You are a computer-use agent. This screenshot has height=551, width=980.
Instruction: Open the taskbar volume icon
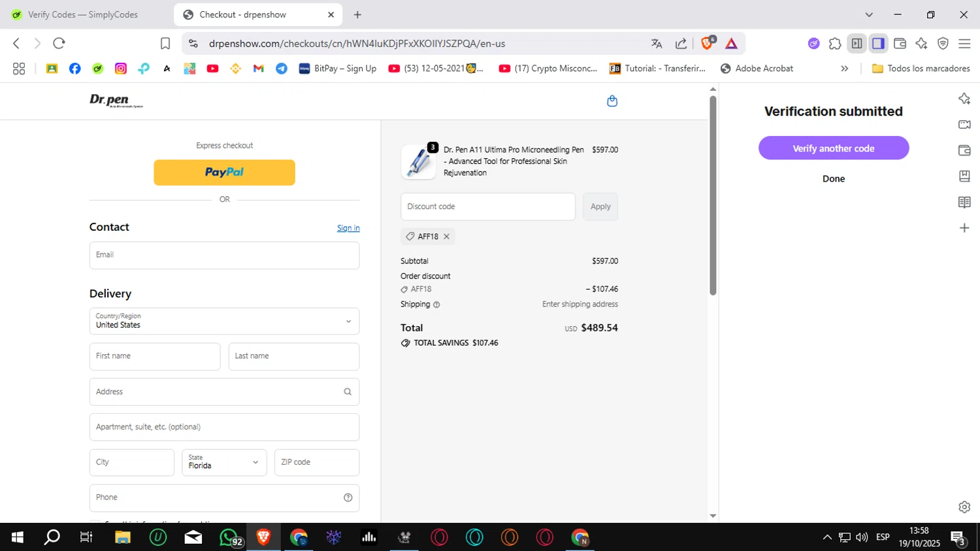pos(862,537)
